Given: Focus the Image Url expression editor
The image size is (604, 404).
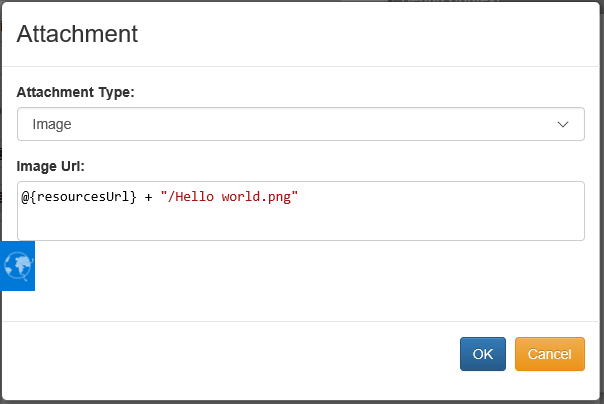Looking at the screenshot, I should (x=300, y=211).
